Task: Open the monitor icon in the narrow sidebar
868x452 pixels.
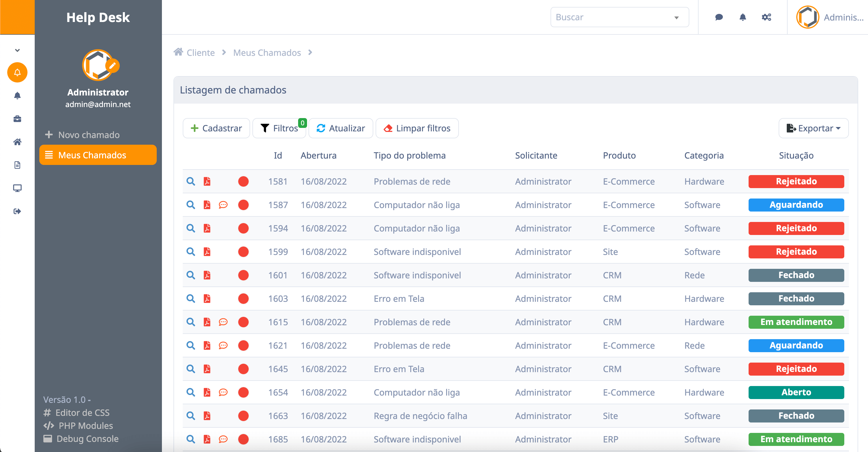Action: point(17,188)
